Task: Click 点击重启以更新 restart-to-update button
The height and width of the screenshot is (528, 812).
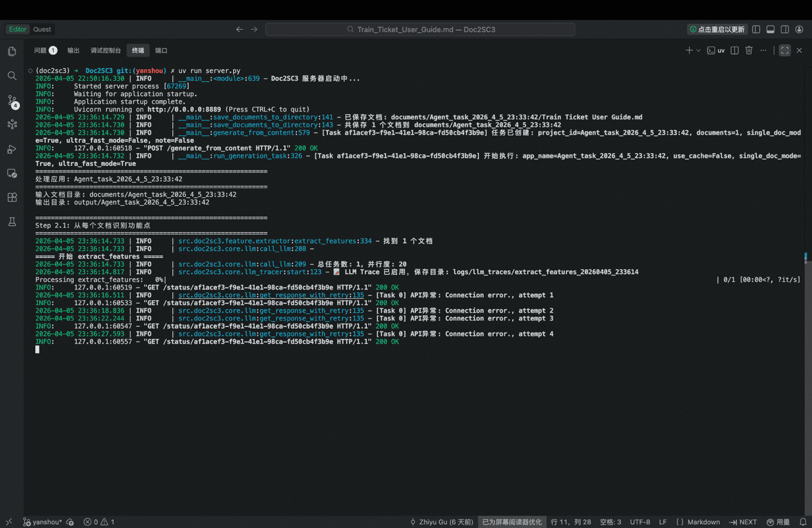Action: coord(717,29)
